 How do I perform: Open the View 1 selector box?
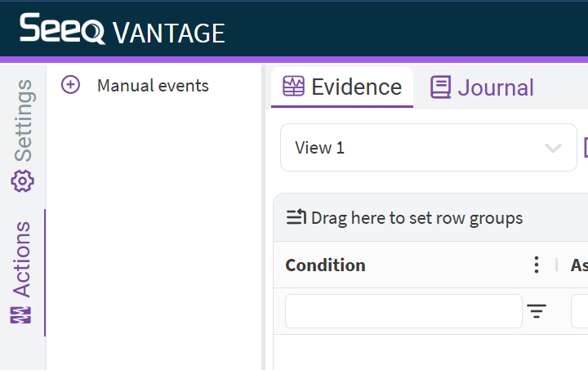[416, 148]
